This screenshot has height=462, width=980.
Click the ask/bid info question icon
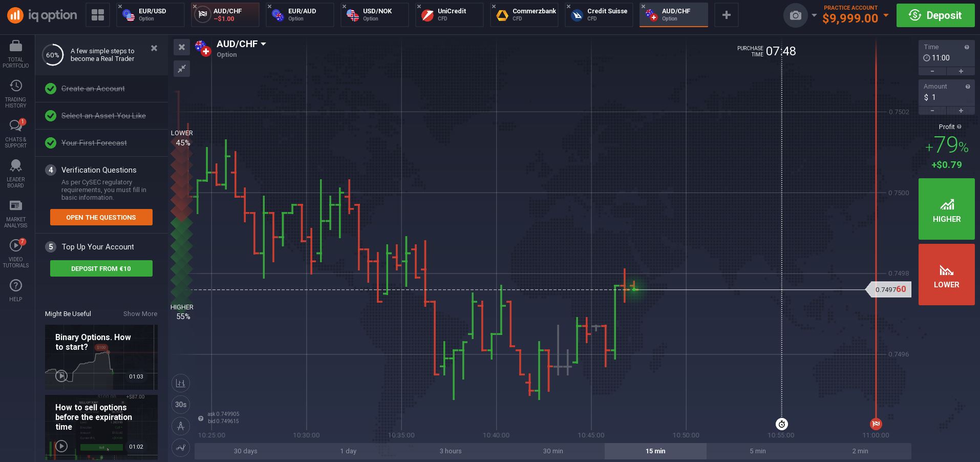[x=201, y=418]
